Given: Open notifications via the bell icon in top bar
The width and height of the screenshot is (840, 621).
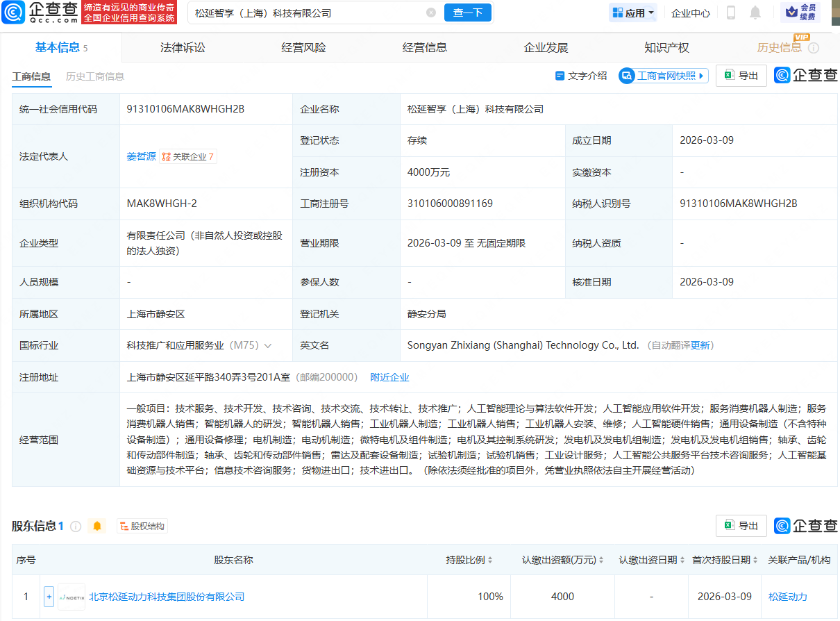Looking at the screenshot, I should [756, 13].
